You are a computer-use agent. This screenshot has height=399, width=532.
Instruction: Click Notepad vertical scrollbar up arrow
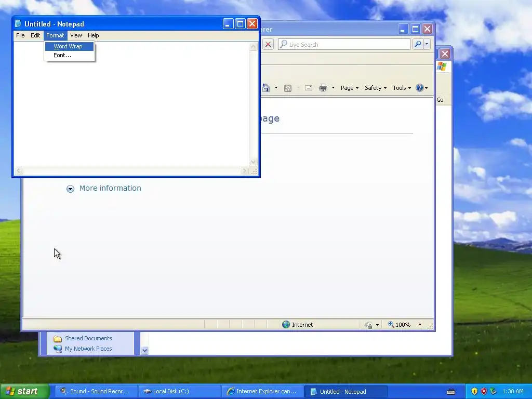click(253, 46)
